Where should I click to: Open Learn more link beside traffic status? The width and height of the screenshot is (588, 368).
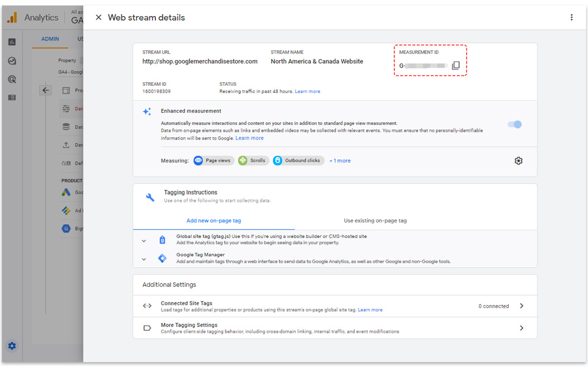[307, 92]
